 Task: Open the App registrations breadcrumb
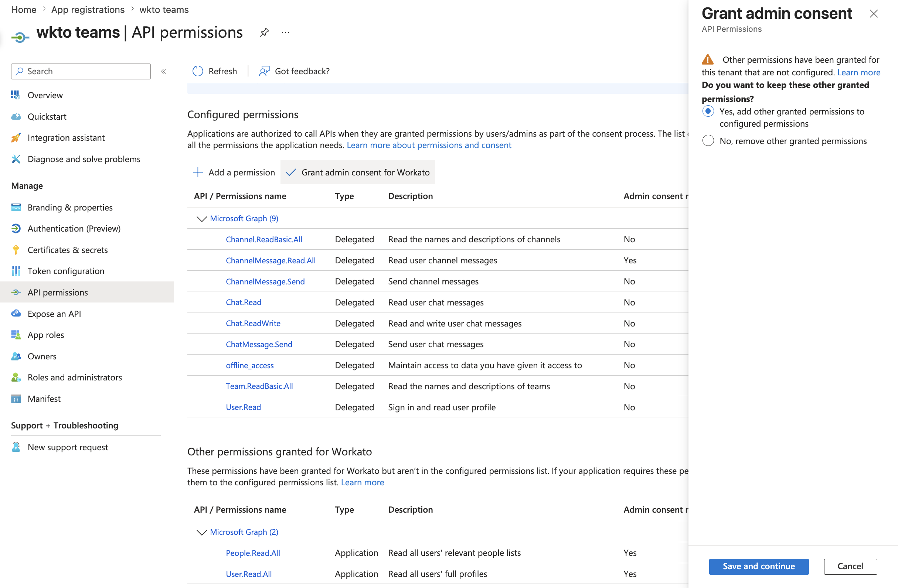tap(88, 10)
